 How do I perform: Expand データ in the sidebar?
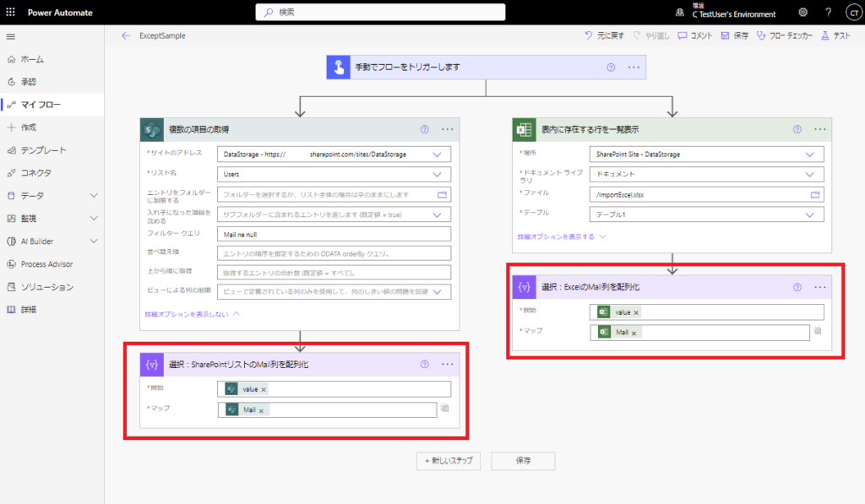pos(94,196)
